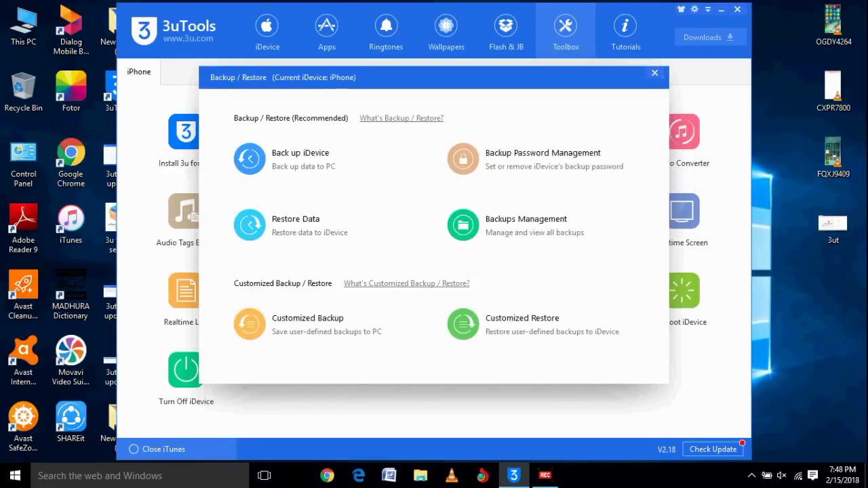Click the Realtime Log icon
Viewport: 868px width, 488px height.
point(184,290)
